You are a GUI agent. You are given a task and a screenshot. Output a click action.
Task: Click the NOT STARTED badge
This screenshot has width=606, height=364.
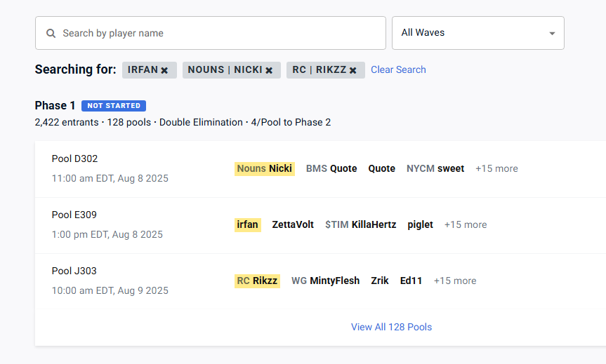tap(114, 106)
